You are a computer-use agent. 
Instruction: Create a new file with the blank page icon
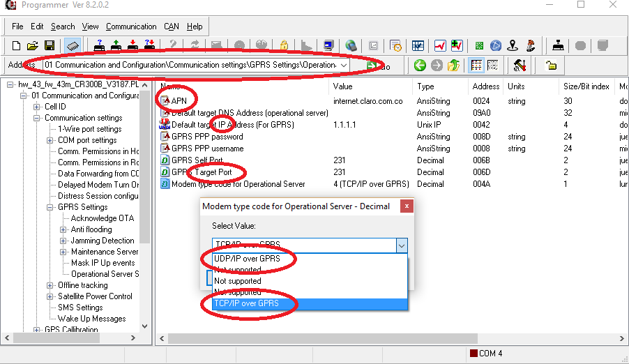(16, 45)
